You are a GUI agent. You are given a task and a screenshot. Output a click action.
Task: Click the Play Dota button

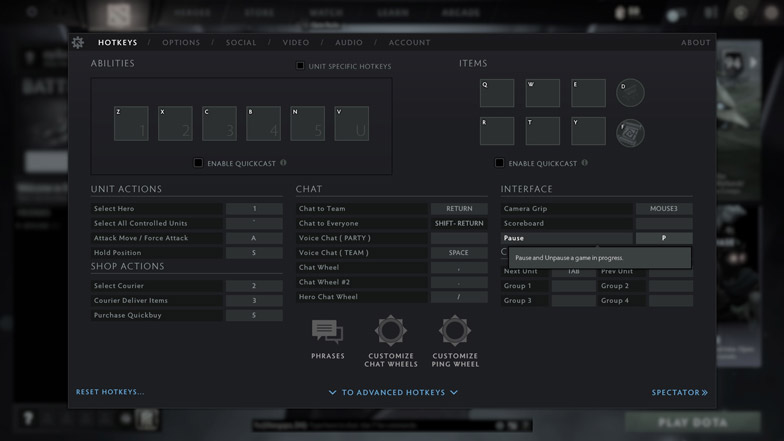point(692,422)
